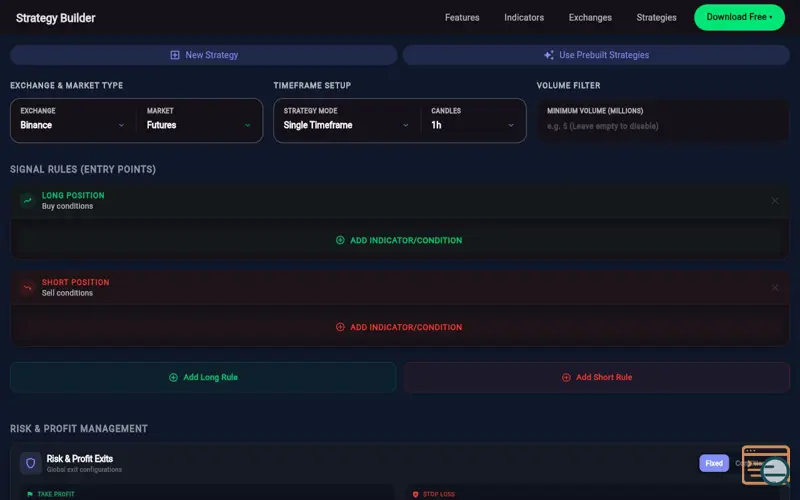Image resolution: width=800 pixels, height=500 pixels.
Task: Click the green chevron in the Market field
Action: pyautogui.click(x=247, y=126)
